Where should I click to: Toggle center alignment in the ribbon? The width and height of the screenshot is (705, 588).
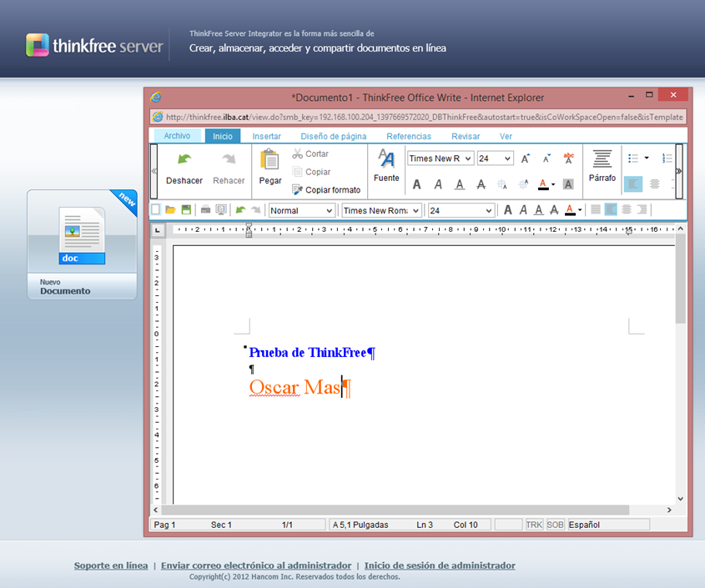[655, 183]
